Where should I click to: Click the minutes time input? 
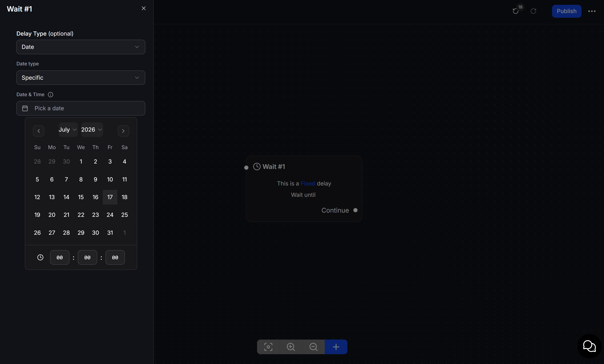(x=87, y=257)
